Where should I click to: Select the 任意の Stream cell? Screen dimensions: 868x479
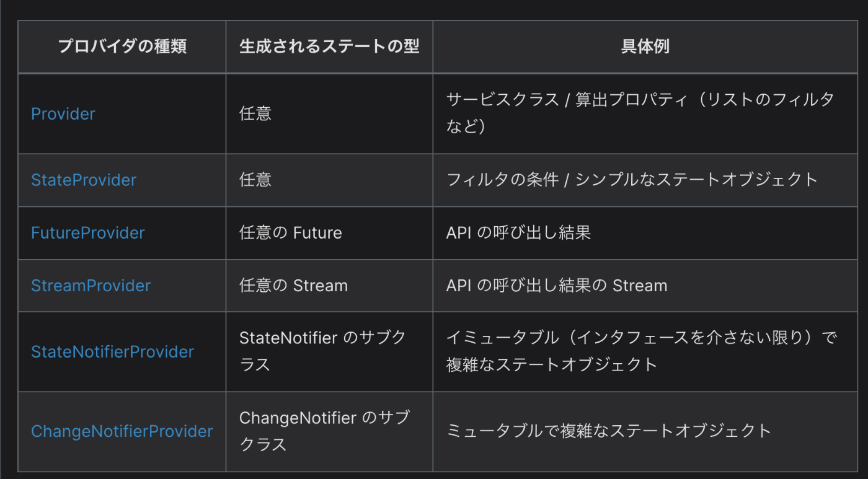pos(329,286)
